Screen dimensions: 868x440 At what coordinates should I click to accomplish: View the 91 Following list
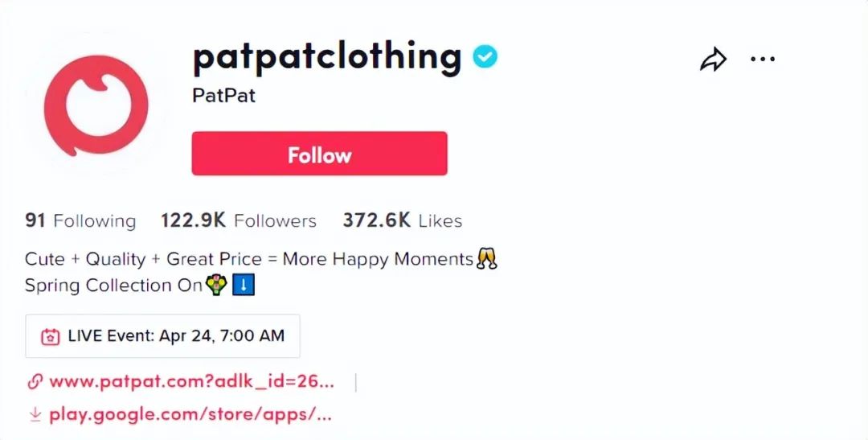[x=80, y=220]
